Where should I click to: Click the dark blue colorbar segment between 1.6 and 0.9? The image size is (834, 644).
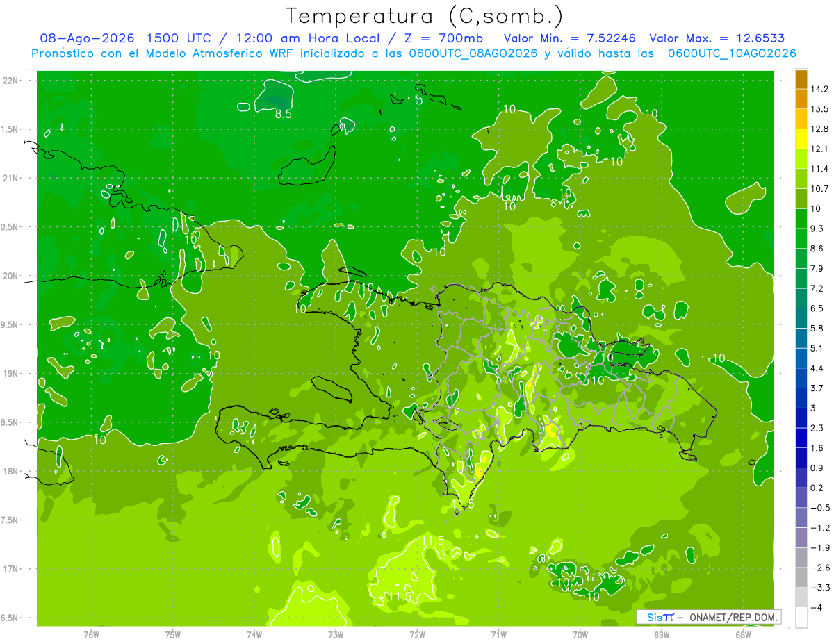(801, 458)
